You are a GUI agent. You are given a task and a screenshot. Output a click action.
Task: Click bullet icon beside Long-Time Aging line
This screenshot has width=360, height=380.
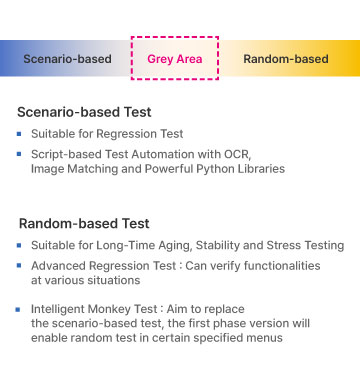click(19, 245)
